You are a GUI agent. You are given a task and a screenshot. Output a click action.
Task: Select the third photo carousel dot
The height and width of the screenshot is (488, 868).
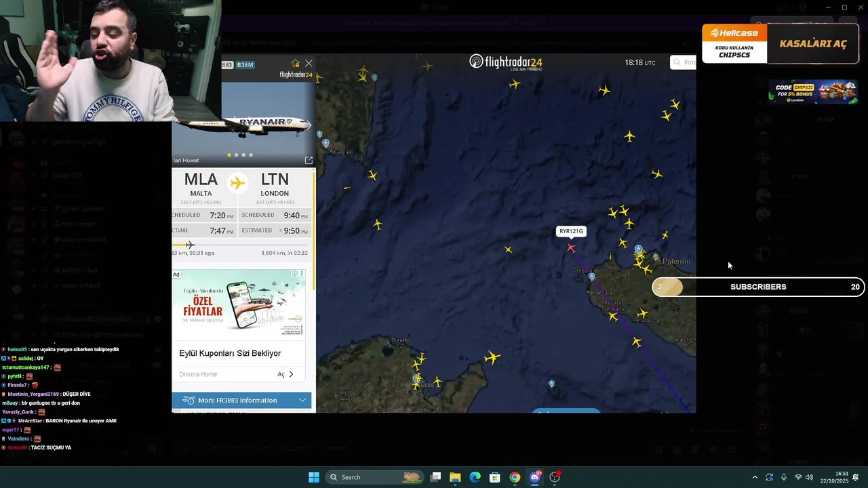[x=243, y=155]
